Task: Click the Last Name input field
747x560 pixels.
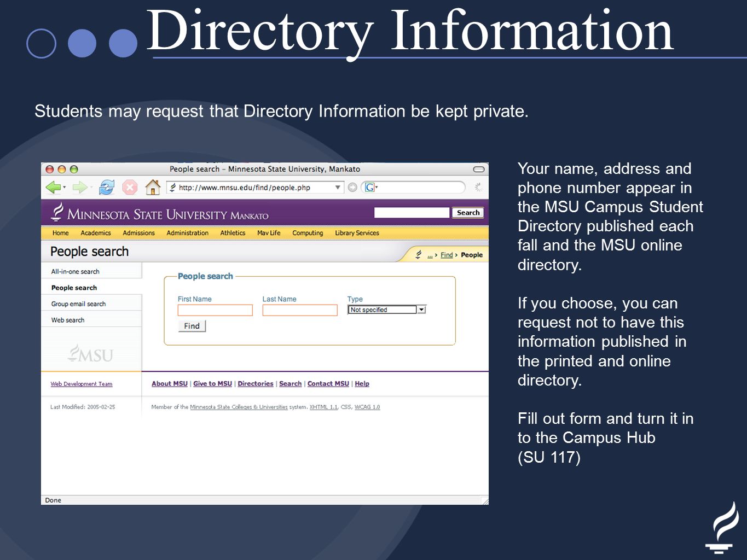Action: pos(300,310)
